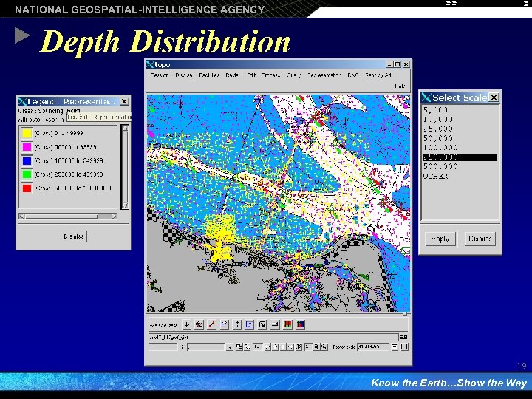Click the raster scale value field
The width and height of the screenshot is (532, 399).
pos(373,347)
